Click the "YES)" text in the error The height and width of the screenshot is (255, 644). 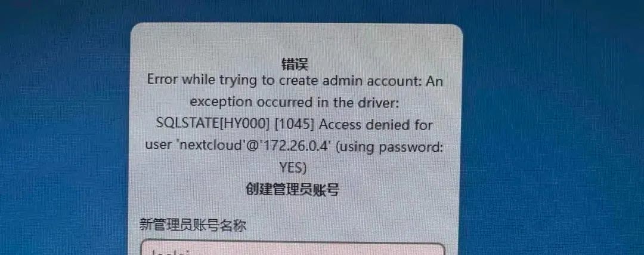pos(293,167)
